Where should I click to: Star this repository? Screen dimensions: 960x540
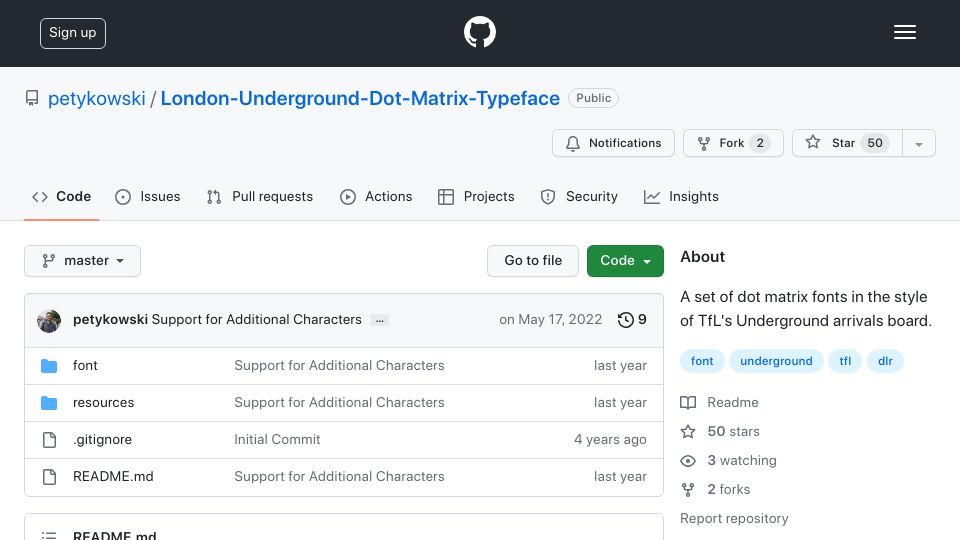[x=847, y=143]
